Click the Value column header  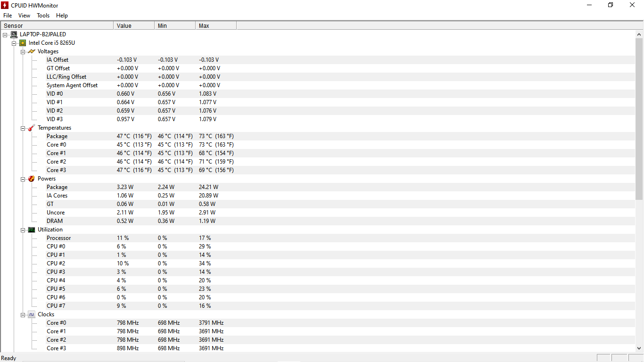[x=134, y=25]
